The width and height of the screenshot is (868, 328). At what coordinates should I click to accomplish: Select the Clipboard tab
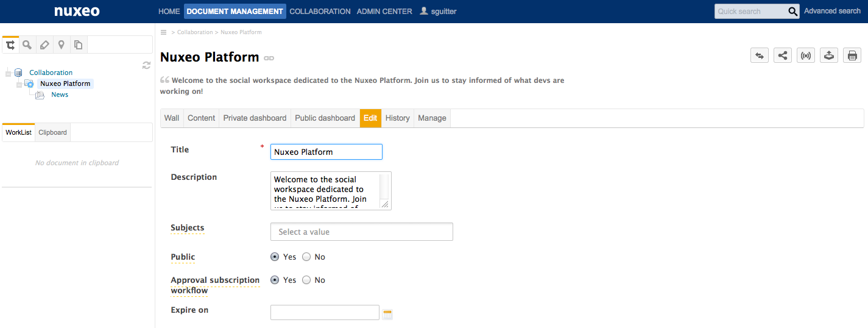[x=53, y=132]
